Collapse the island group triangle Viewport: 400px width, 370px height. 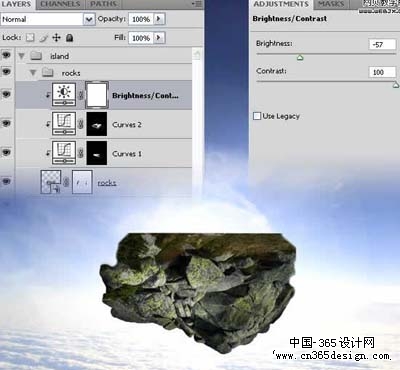(x=22, y=56)
